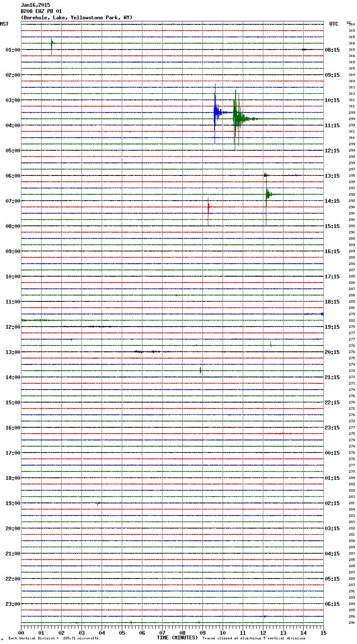Select the 03:00 MST time label
The width and height of the screenshot is (357, 644).
pos(13,100)
